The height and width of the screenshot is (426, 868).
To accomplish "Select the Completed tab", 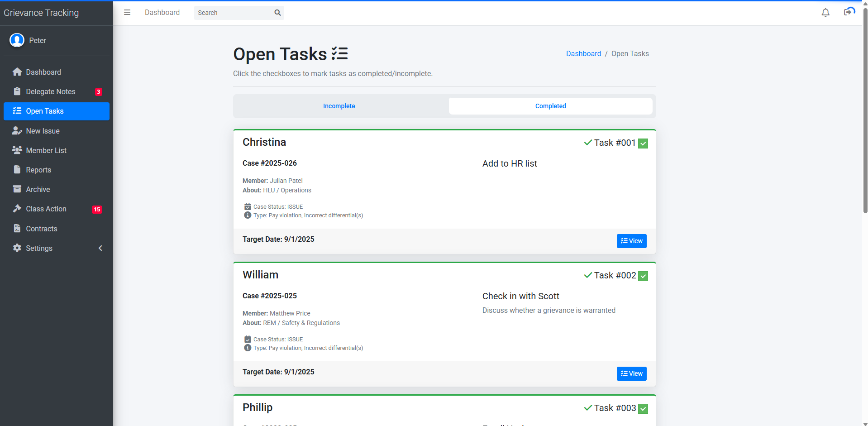I will [550, 106].
